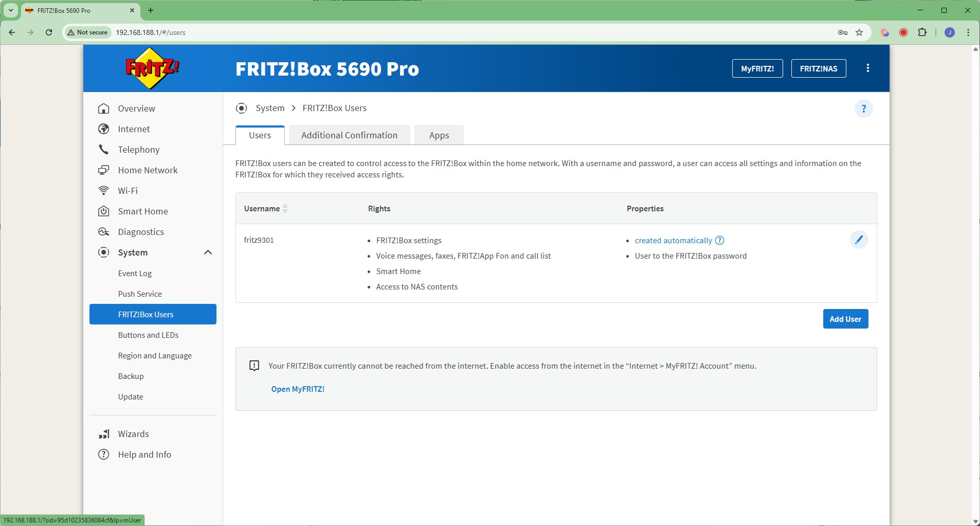Click the FRITZ!NAS header button

click(x=819, y=68)
